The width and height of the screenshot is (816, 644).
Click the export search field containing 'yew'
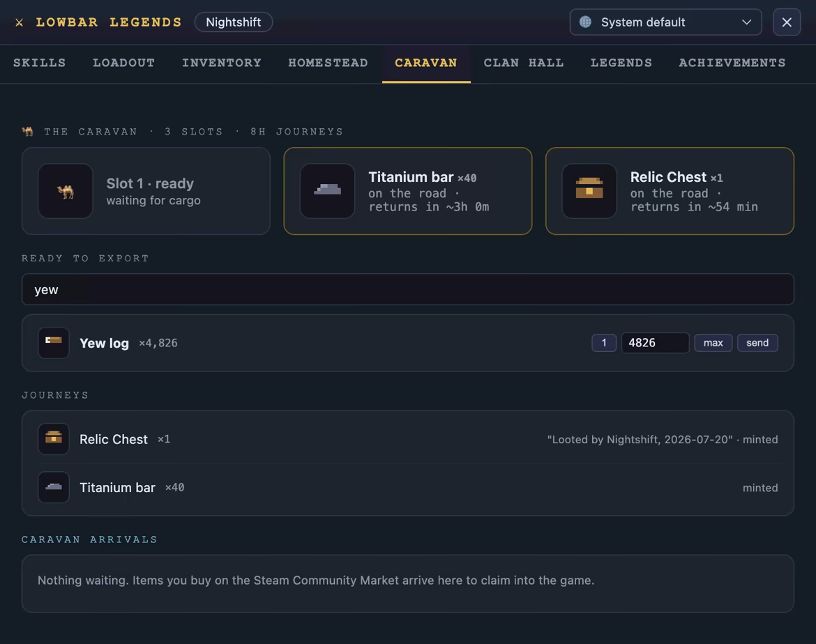click(407, 289)
